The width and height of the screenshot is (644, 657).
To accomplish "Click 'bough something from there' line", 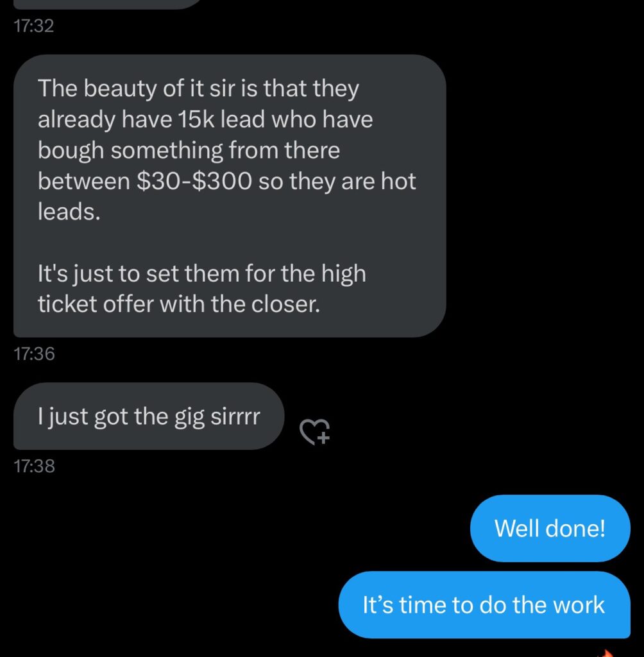I will tap(189, 150).
